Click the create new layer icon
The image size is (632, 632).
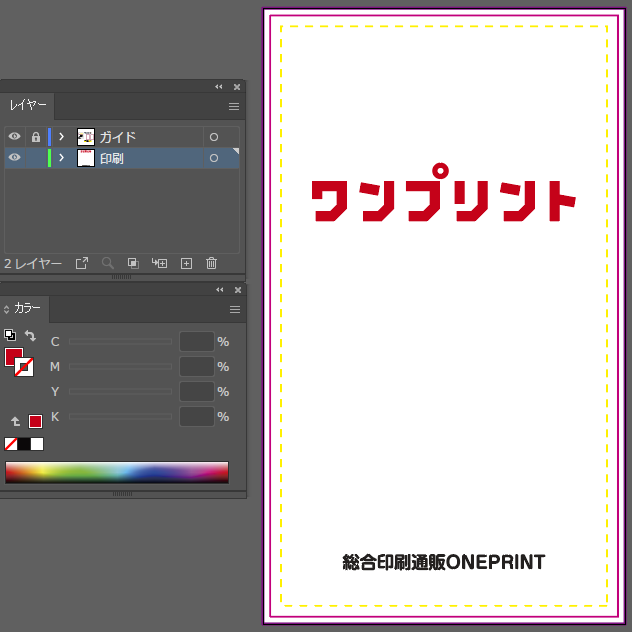tap(186, 263)
